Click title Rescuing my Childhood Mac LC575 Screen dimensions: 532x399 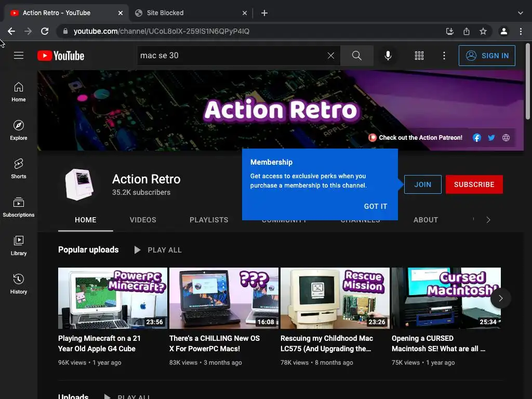click(327, 343)
